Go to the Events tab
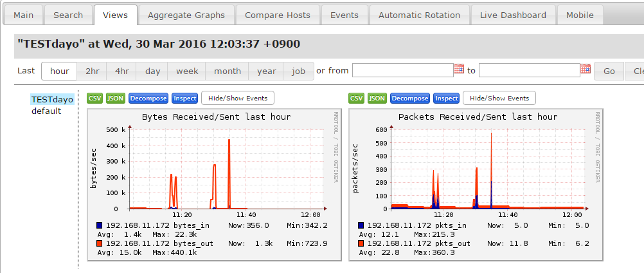 click(344, 15)
